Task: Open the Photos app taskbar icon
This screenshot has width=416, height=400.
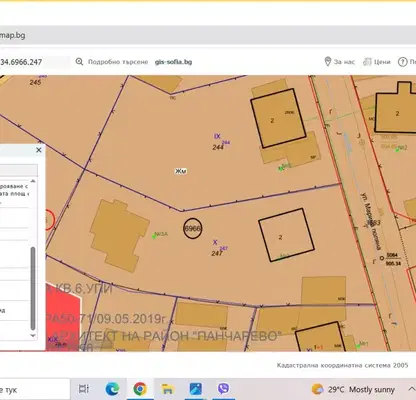Action: pos(196,389)
